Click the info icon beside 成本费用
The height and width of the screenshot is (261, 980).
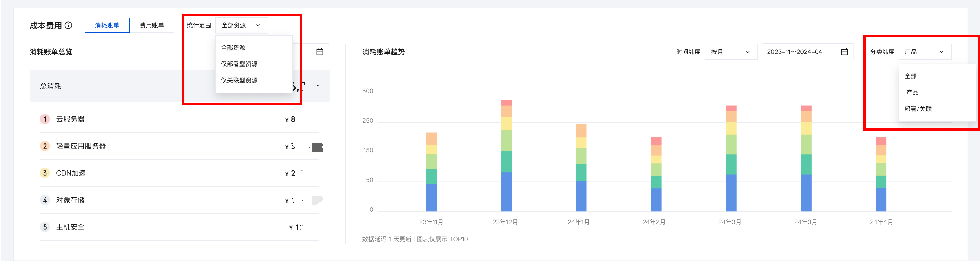(x=69, y=25)
